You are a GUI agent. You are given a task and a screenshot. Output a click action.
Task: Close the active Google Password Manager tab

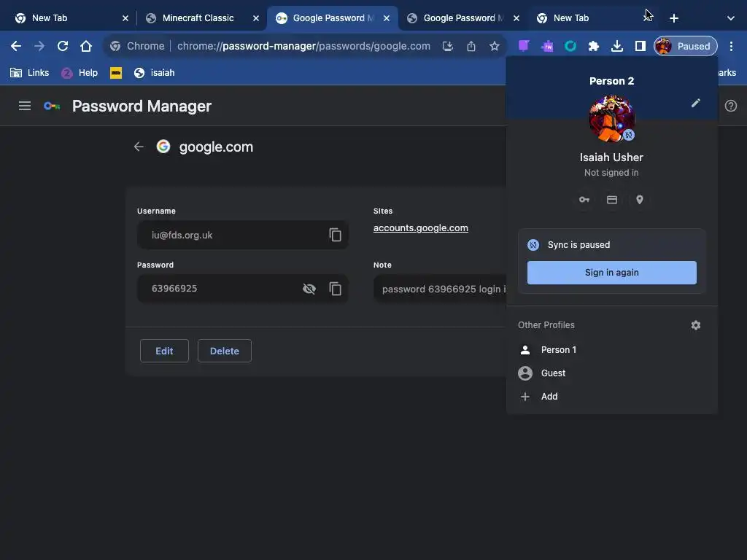387,18
